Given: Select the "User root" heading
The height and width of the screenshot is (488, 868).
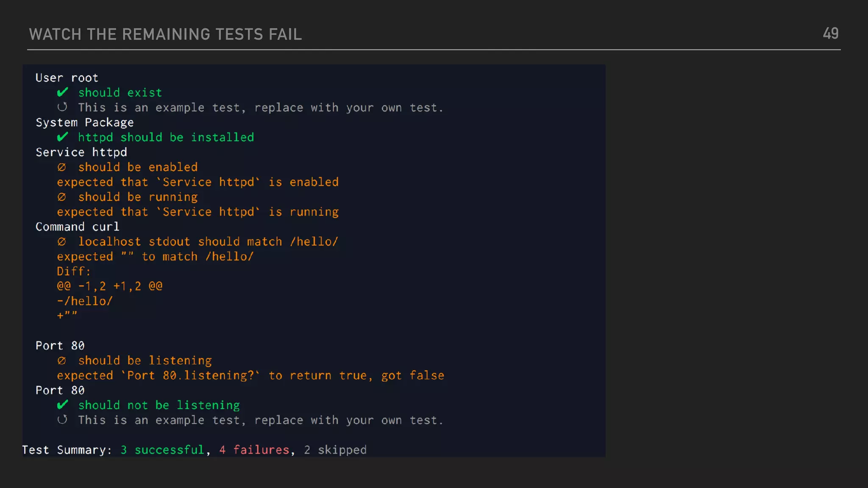Looking at the screenshot, I should (x=67, y=78).
